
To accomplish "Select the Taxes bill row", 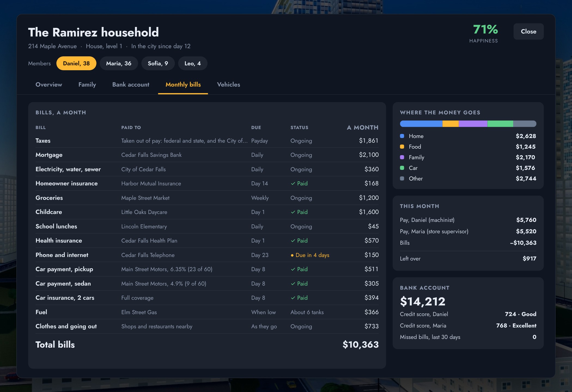I will coord(207,141).
